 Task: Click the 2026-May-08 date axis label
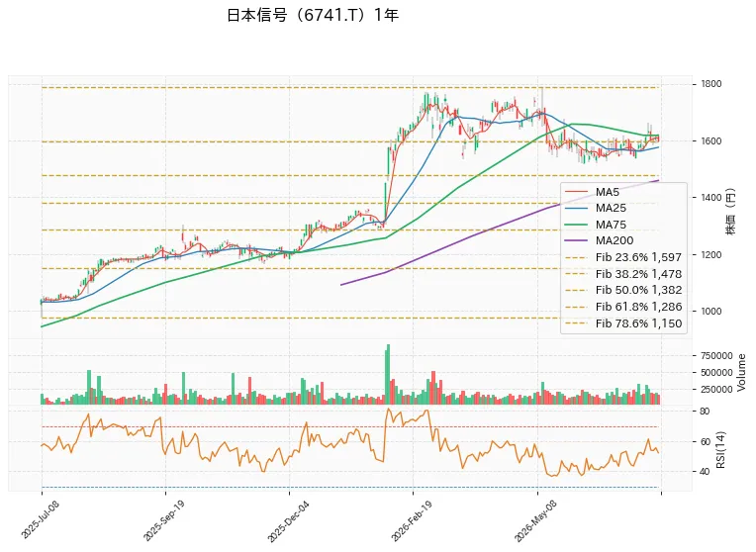[x=535, y=520]
